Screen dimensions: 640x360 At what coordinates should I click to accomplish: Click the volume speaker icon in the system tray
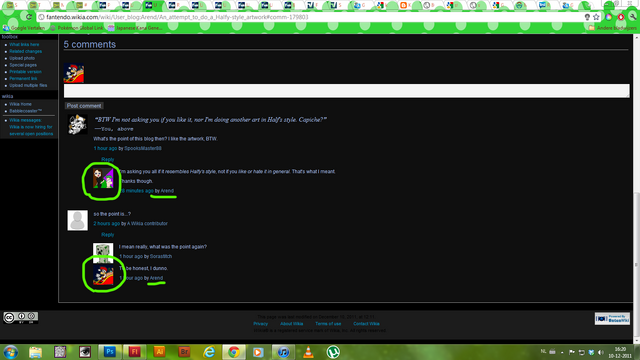[x=600, y=352]
